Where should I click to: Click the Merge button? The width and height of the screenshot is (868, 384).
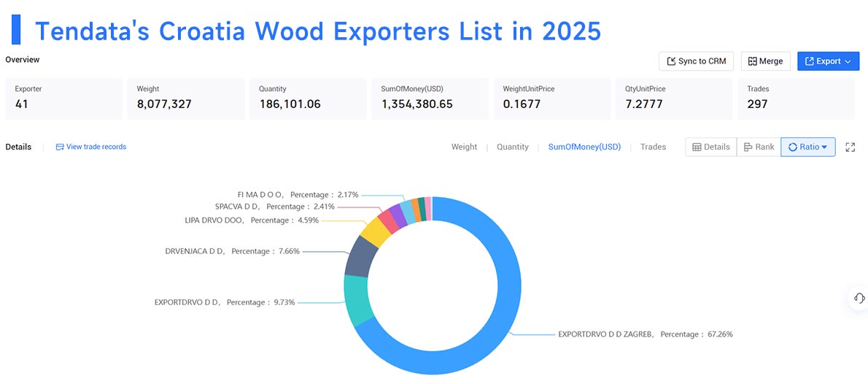(766, 61)
